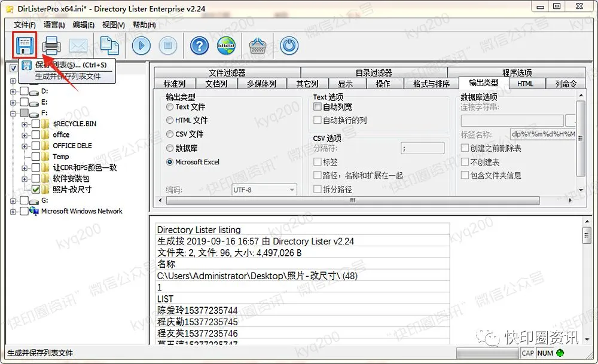Image resolution: width=598 pixels, height=364 pixels.
Task: Click the 标签名称 input field
Action: [543, 134]
